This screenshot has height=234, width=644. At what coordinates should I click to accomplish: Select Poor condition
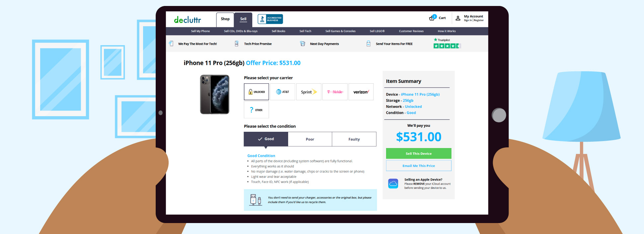click(310, 139)
